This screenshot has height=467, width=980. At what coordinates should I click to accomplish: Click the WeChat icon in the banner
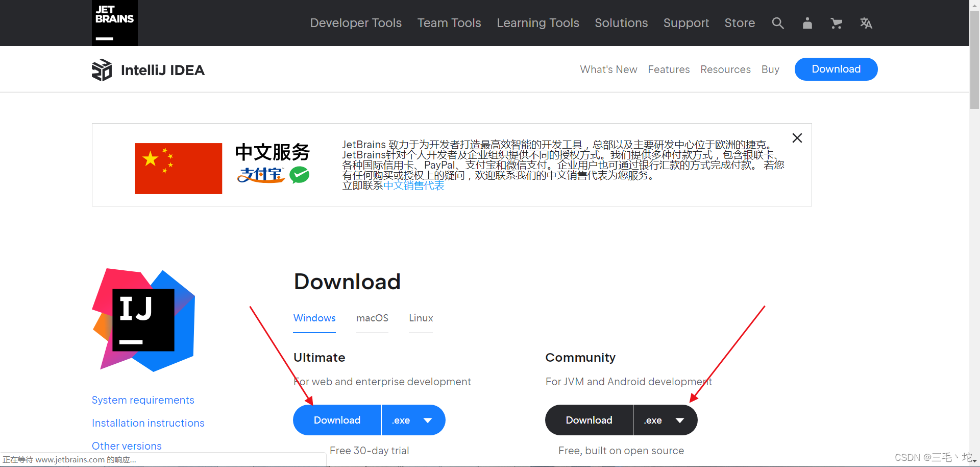[x=300, y=175]
